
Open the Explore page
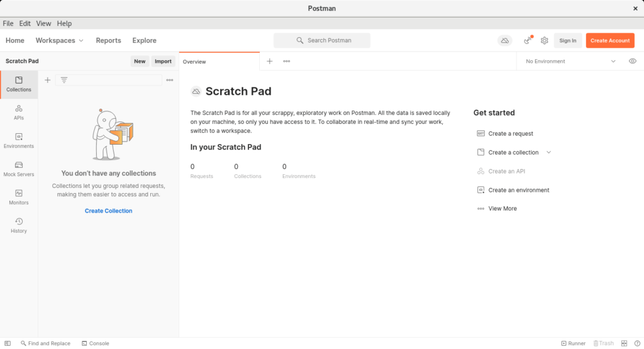tap(144, 40)
